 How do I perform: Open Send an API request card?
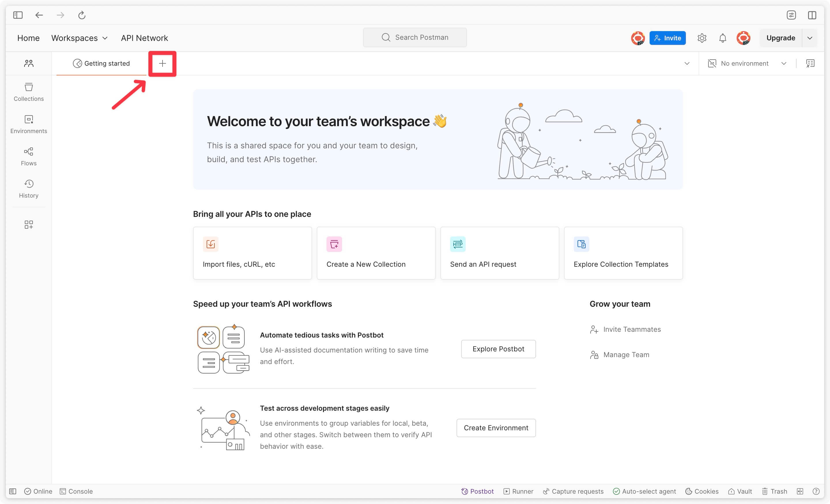point(499,253)
